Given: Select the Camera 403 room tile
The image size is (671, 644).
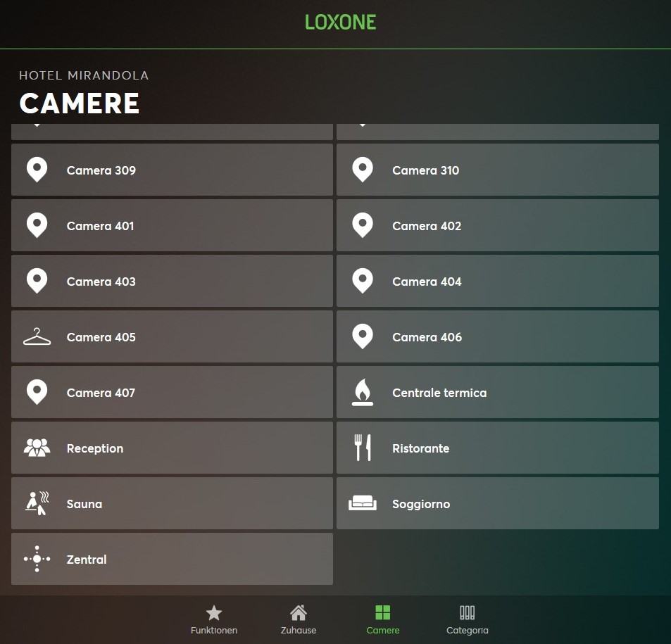Looking at the screenshot, I should [x=172, y=282].
